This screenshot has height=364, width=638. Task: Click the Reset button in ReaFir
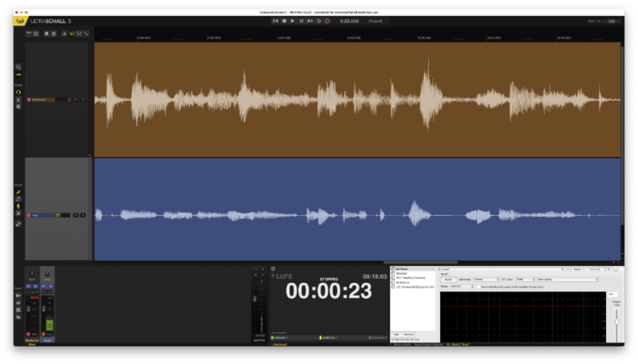[x=448, y=279]
